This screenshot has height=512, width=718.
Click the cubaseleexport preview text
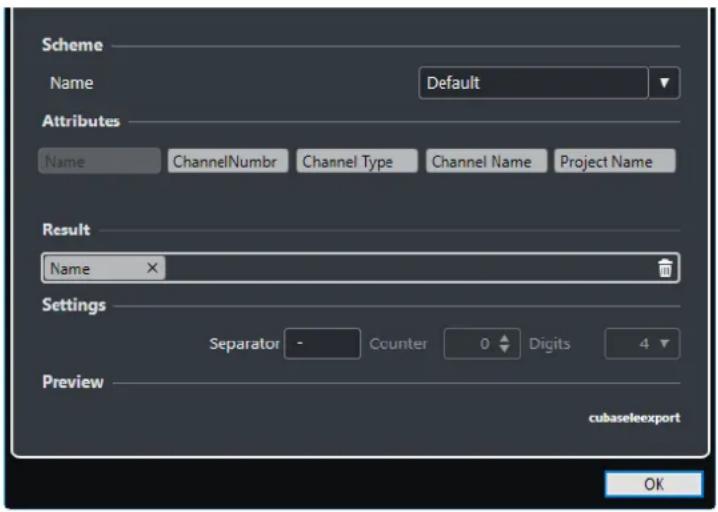(634, 418)
